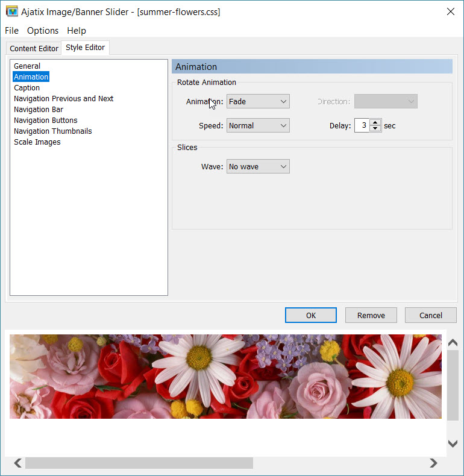Click the OK button
The image size is (464, 476).
311,315
